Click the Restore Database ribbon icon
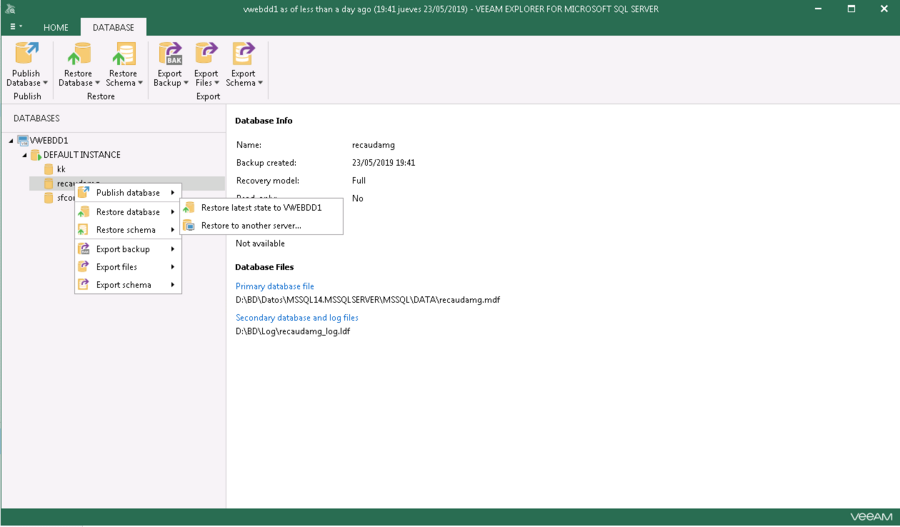Viewport: 900px width, 527px height. point(78,56)
